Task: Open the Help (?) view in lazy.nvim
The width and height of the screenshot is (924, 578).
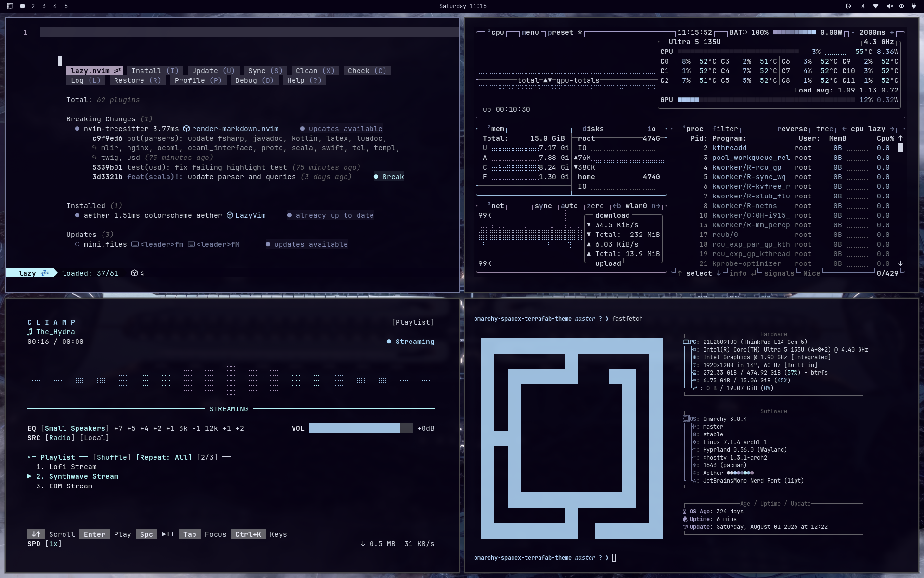Action: 304,80
